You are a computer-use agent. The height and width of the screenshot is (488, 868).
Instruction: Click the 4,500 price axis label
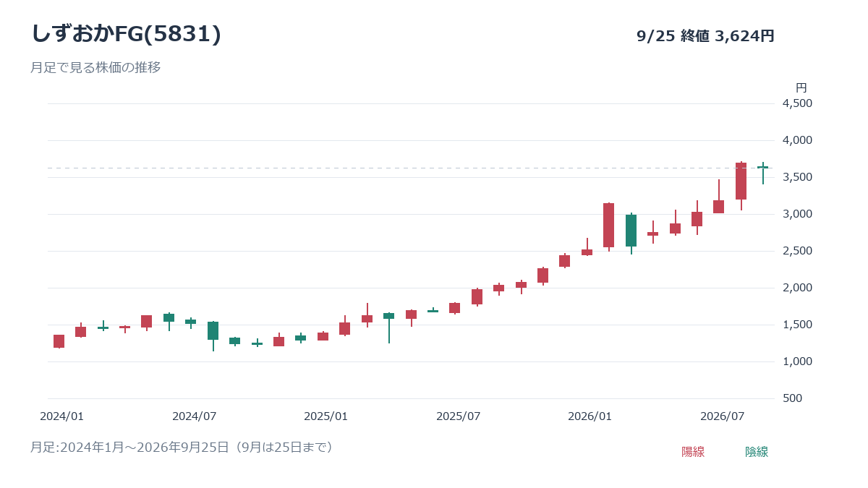797,103
